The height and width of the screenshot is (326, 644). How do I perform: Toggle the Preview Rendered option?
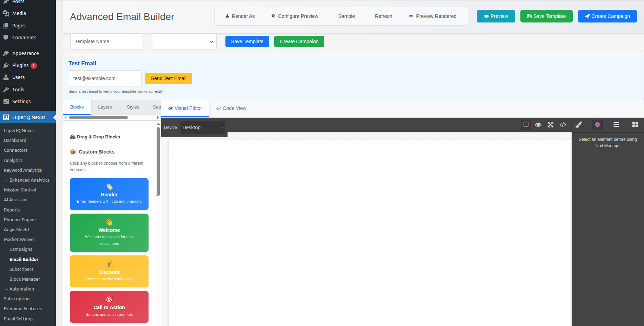pos(433,16)
